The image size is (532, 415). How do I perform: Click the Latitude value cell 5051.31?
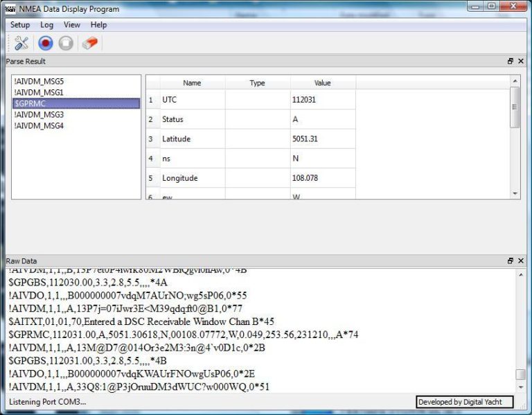pyautogui.click(x=305, y=139)
